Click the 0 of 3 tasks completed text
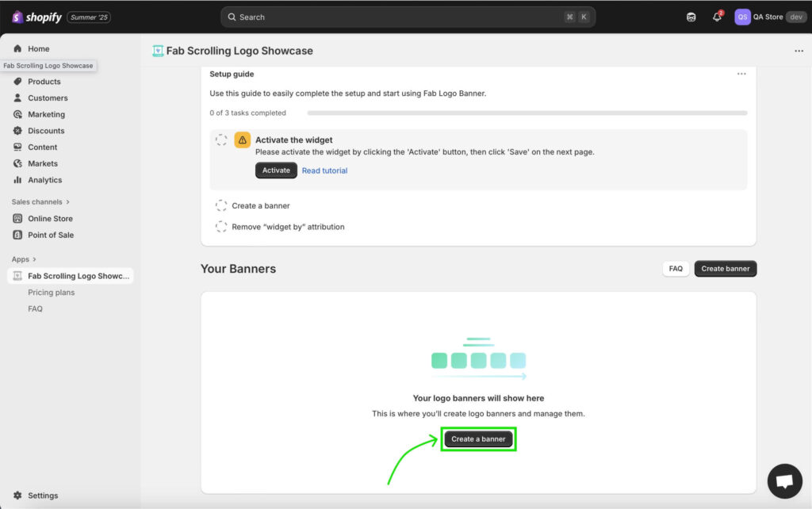 247,113
